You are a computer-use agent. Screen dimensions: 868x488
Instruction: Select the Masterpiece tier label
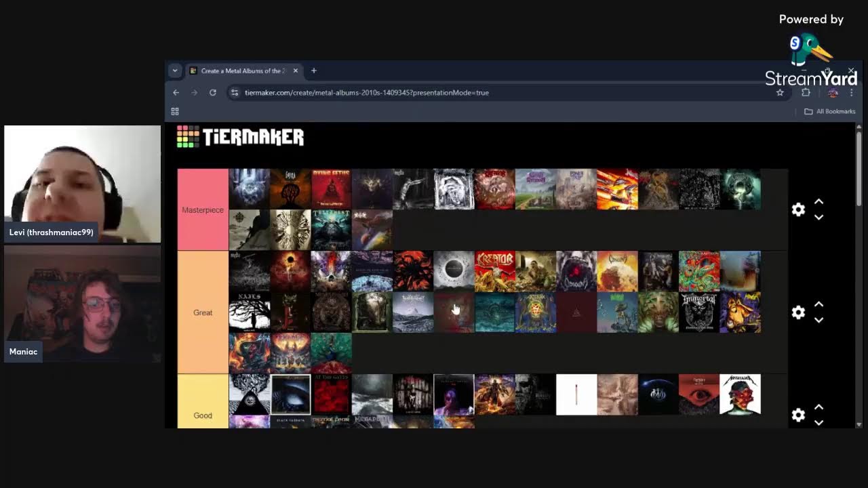point(203,209)
